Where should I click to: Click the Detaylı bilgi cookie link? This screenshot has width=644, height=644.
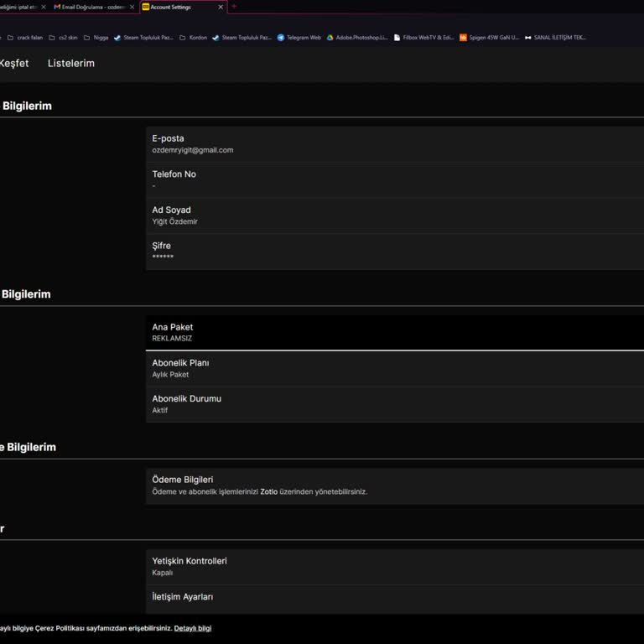pyautogui.click(x=193, y=628)
